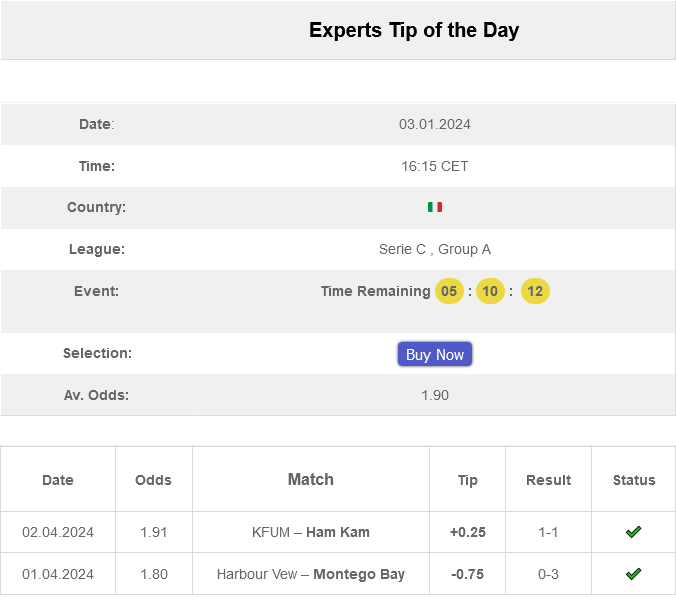Click the match cell KFUM – Ham Kam
This screenshot has width=676, height=599.
point(311,532)
